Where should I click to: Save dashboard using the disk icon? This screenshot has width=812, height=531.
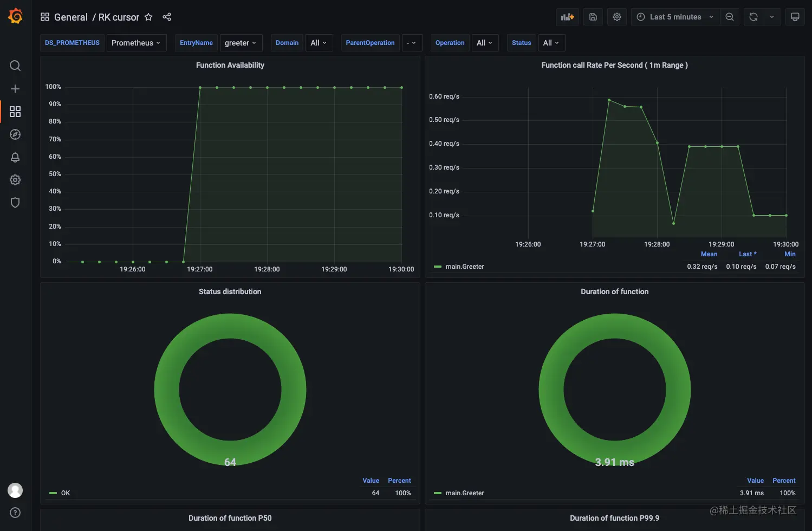[x=593, y=17]
